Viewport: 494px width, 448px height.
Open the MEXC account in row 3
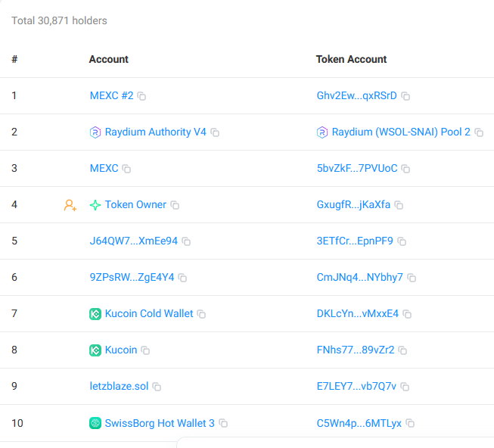pos(104,168)
